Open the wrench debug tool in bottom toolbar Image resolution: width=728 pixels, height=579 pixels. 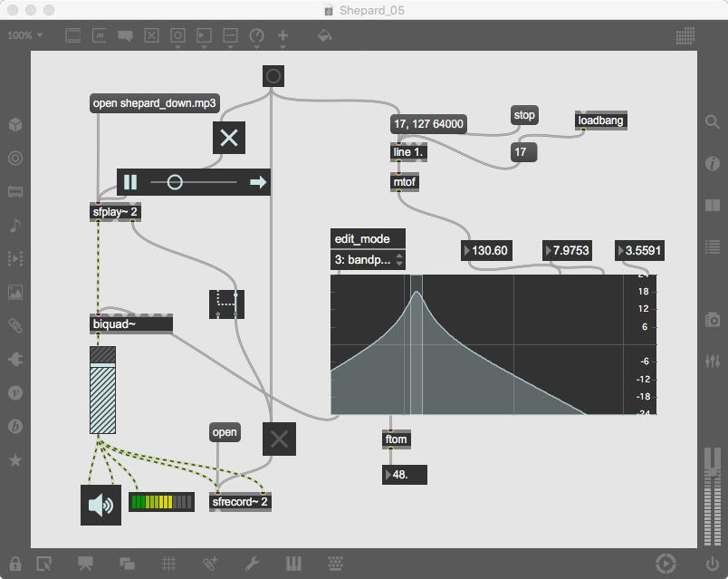[x=252, y=564]
